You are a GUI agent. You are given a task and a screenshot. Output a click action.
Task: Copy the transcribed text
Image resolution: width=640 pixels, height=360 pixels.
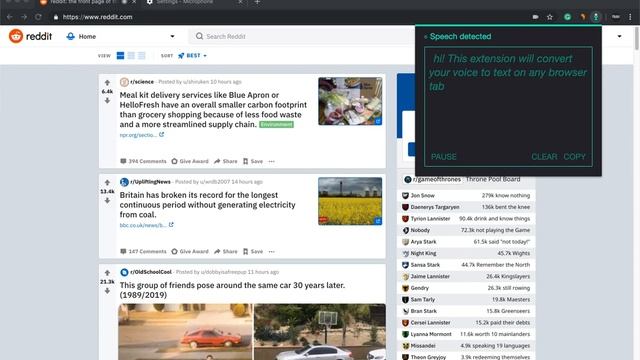tap(574, 157)
